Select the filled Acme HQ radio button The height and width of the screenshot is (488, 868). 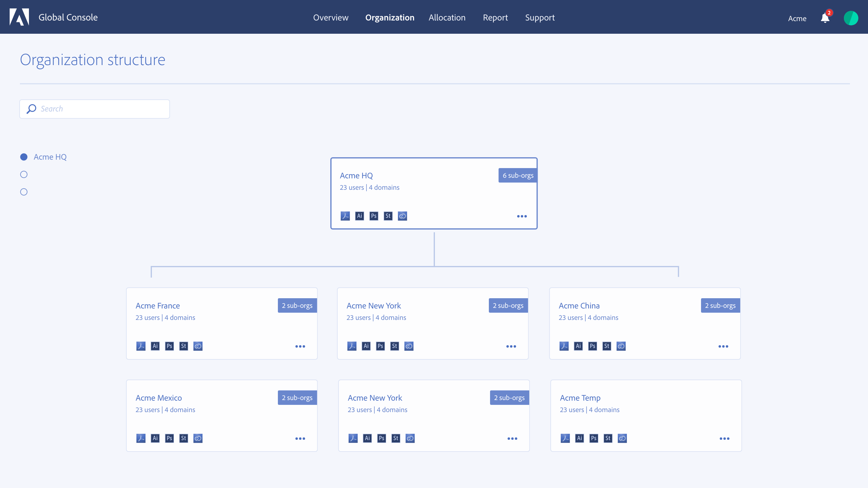click(x=24, y=157)
